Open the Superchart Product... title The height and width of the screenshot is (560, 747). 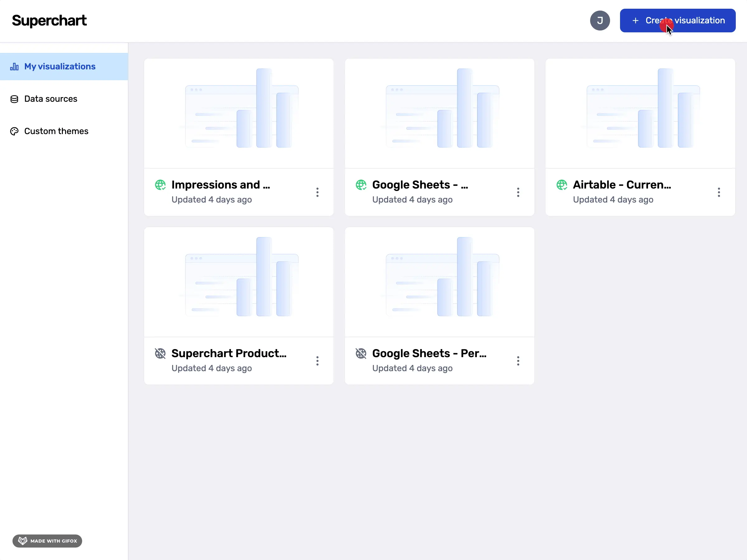229,353
